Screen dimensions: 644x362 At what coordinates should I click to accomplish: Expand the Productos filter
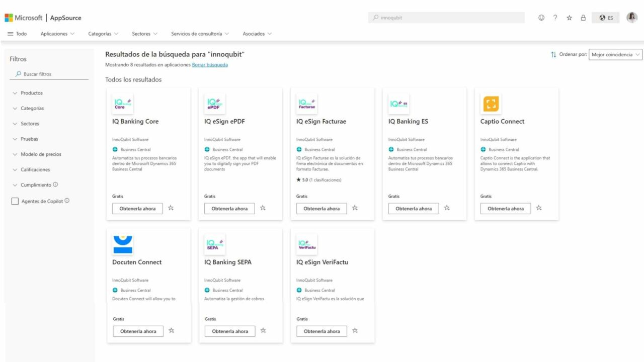[28, 93]
